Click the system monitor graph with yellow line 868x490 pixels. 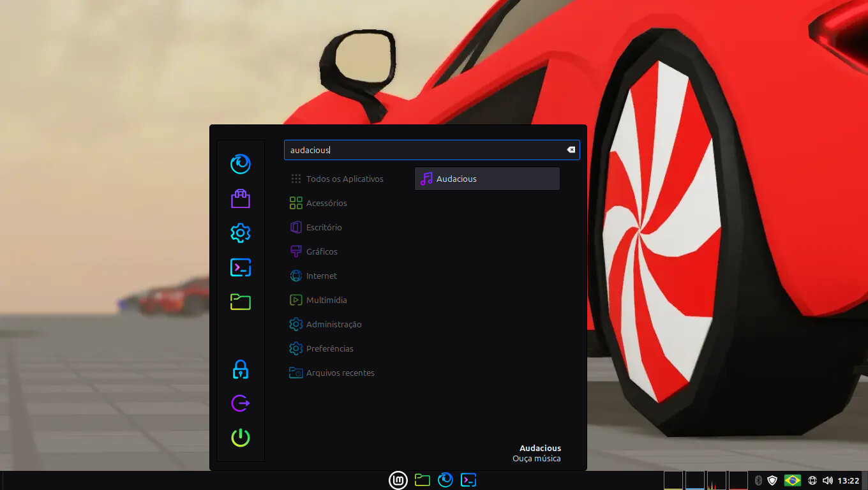673,480
